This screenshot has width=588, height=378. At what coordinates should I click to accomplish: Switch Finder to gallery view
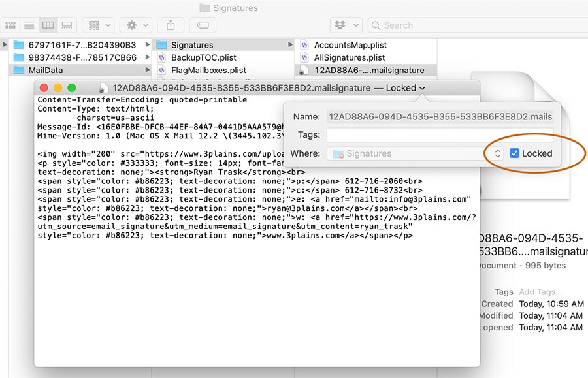pyautogui.click(x=67, y=25)
